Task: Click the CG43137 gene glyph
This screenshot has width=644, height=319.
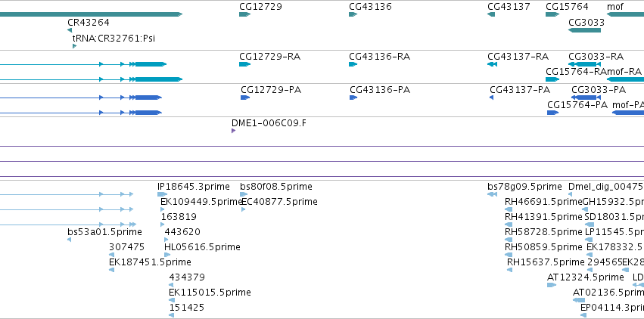Action: [491, 14]
